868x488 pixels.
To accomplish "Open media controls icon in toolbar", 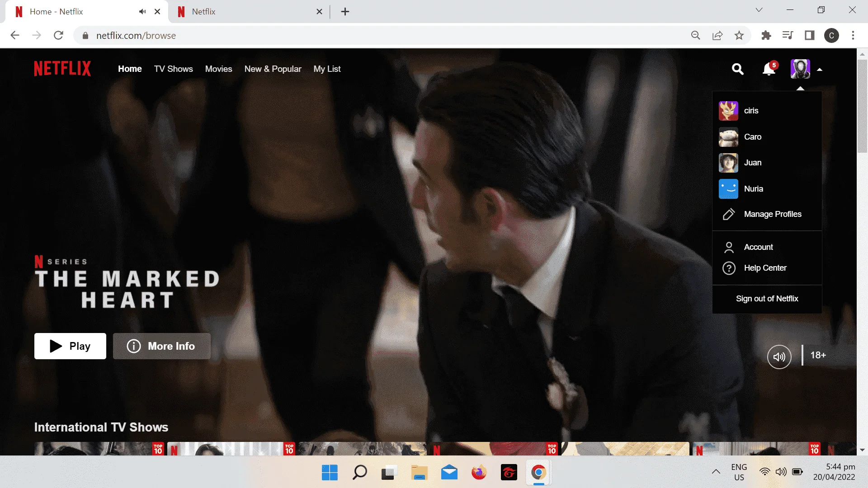I will [788, 35].
